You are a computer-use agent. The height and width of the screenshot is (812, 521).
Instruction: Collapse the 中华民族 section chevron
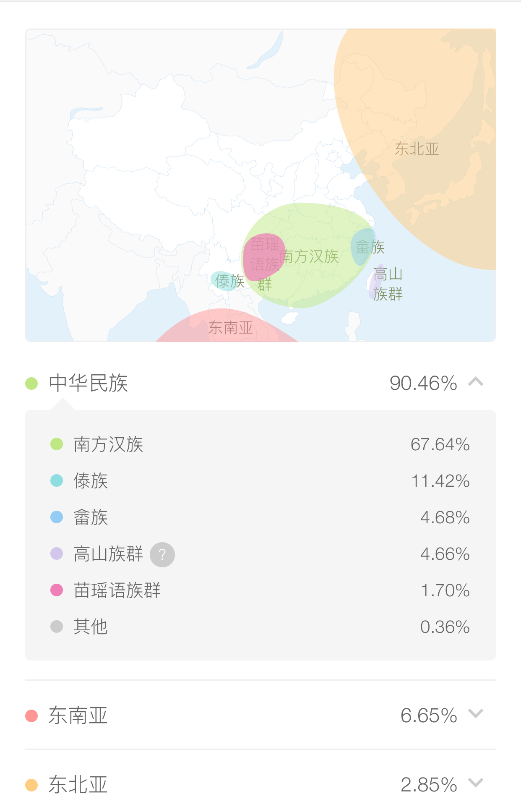(476, 382)
